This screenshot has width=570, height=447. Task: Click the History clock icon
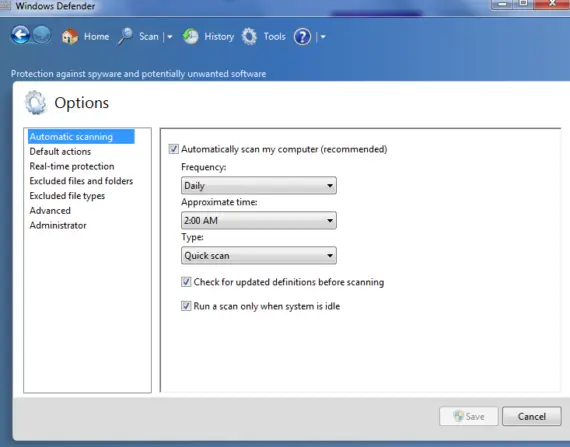190,36
